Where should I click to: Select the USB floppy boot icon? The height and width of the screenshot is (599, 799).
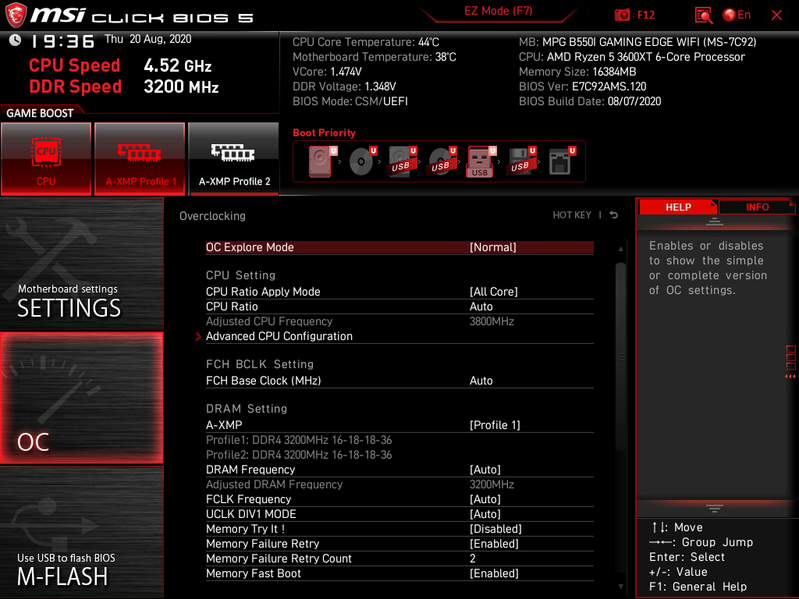point(521,162)
